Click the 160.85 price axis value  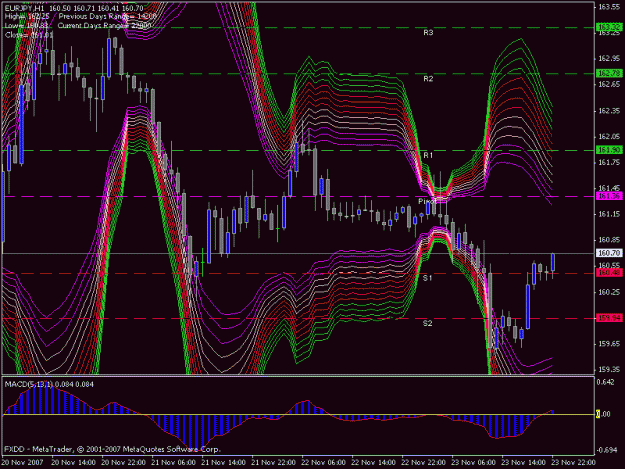609,240
